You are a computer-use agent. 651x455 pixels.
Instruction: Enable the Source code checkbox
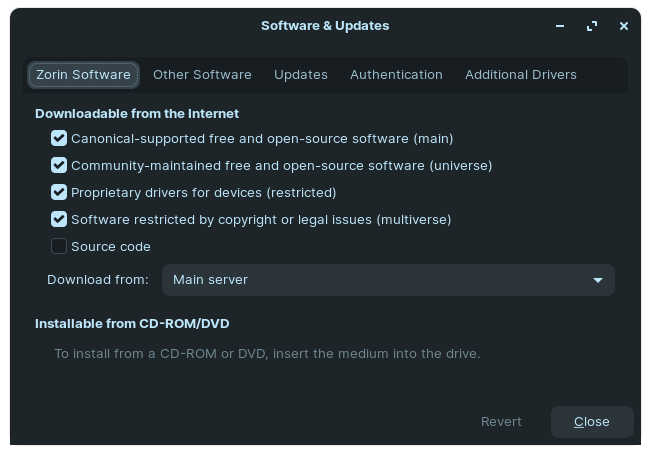coord(59,247)
